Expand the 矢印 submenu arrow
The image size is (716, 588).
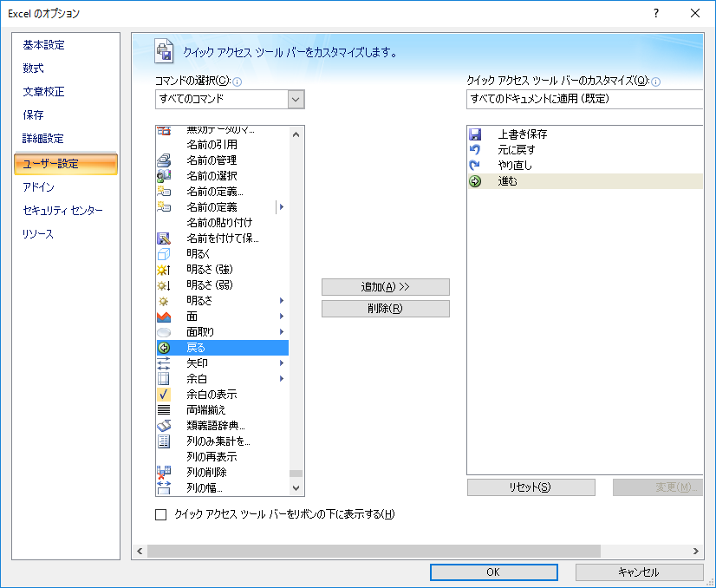tap(282, 363)
